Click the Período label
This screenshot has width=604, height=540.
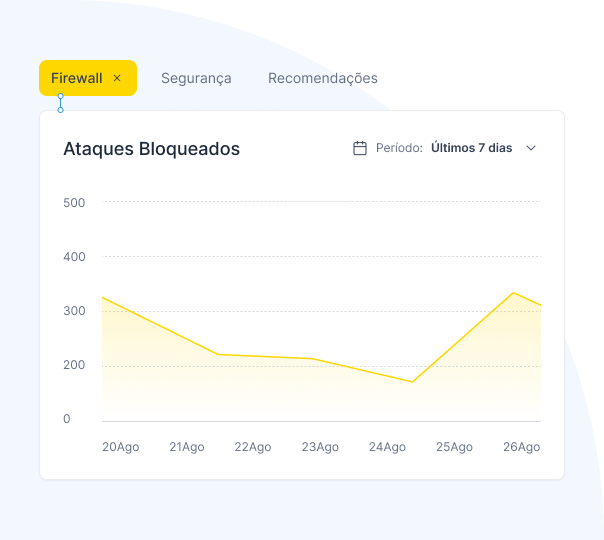point(399,148)
